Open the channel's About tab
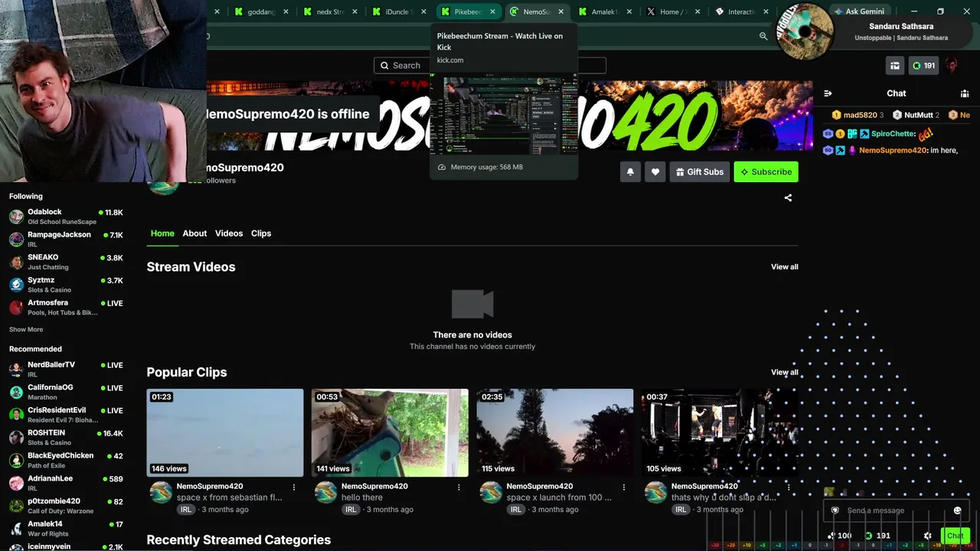Screen dimensions: 980x551 pos(194,233)
